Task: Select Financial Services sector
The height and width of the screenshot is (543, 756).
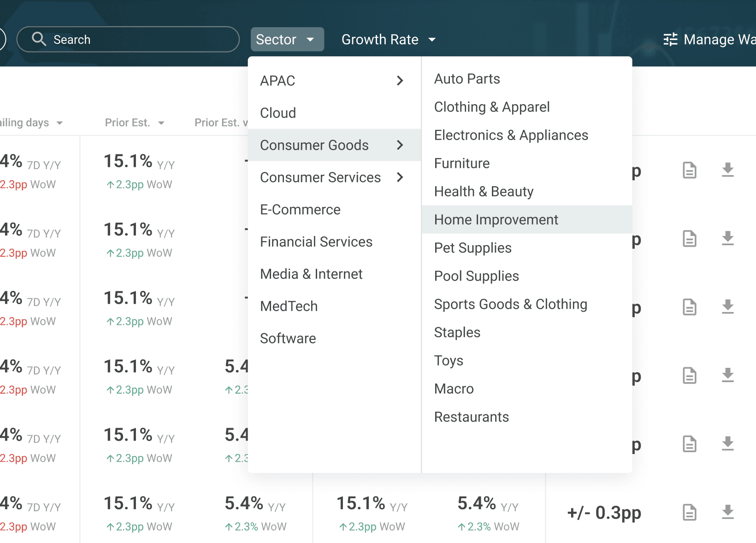Action: coord(334,242)
